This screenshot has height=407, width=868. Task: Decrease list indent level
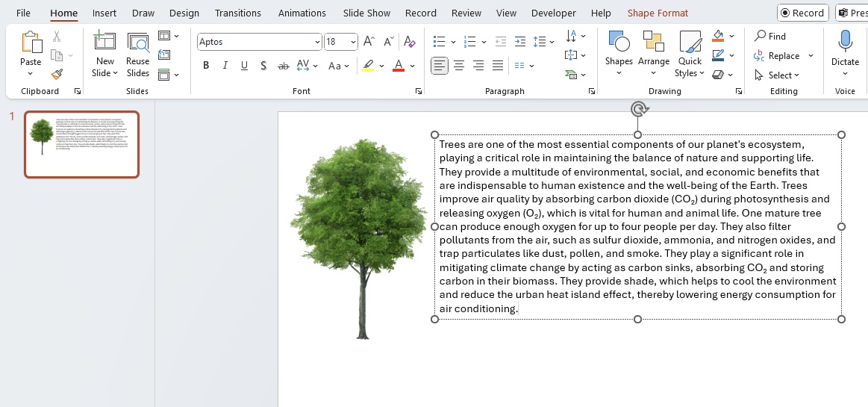tap(501, 42)
